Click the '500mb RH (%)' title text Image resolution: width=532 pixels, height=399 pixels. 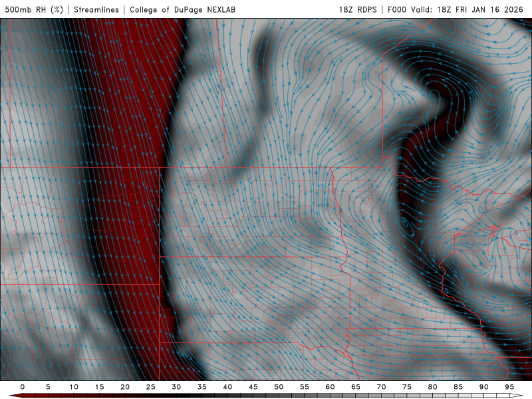click(x=34, y=9)
